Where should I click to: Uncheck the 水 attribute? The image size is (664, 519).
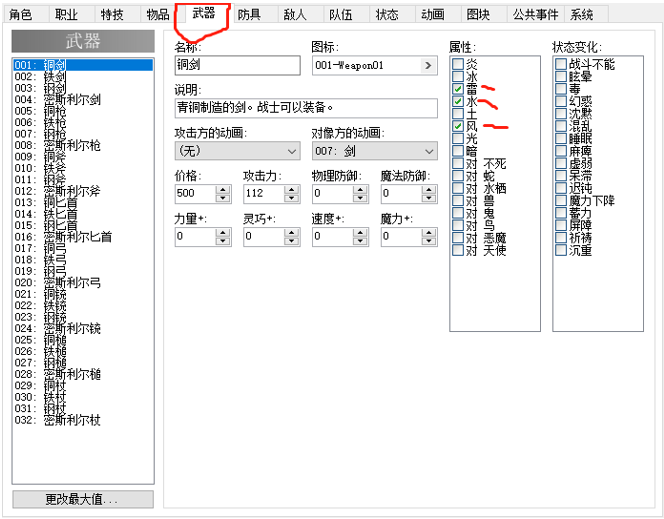458,101
